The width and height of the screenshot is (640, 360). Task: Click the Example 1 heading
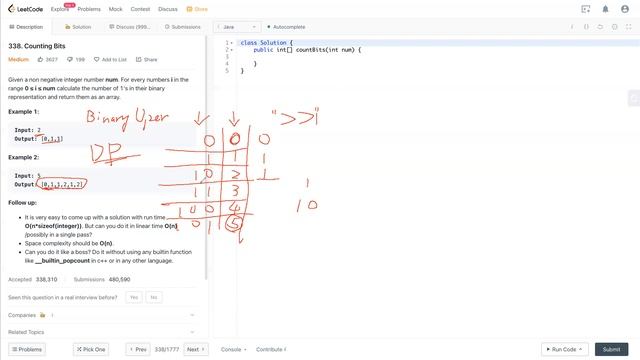24,111
